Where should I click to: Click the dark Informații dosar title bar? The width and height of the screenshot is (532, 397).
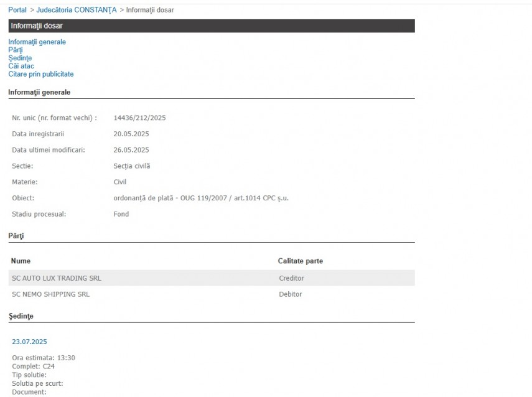(x=212, y=26)
